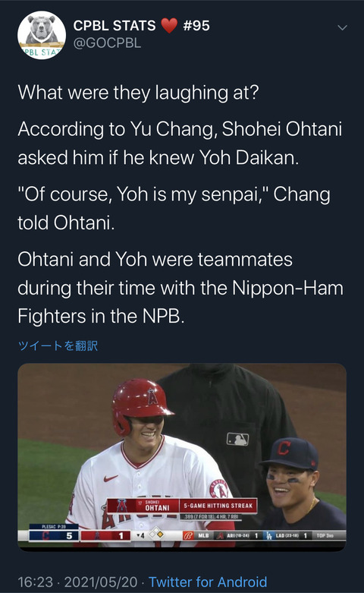Viewport: 364px width, 593px height.
Task: Click the 2021/05/20 tweet date
Action: click(101, 582)
